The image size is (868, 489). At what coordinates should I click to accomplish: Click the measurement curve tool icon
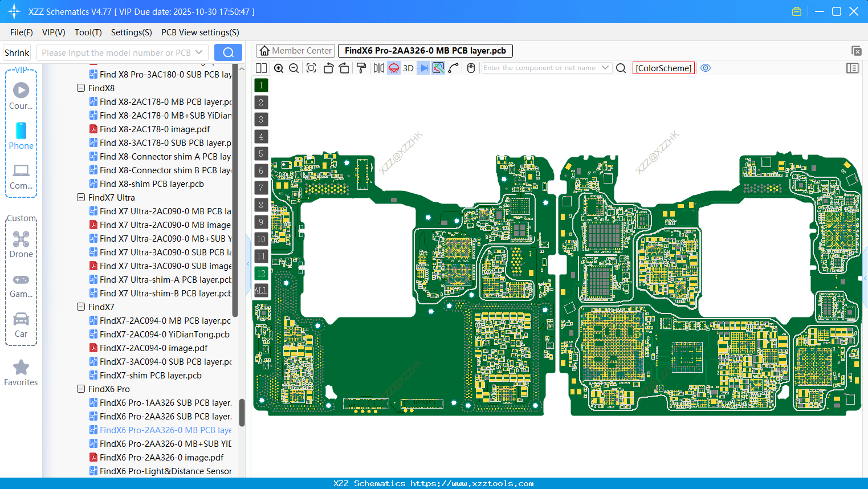pyautogui.click(x=454, y=68)
